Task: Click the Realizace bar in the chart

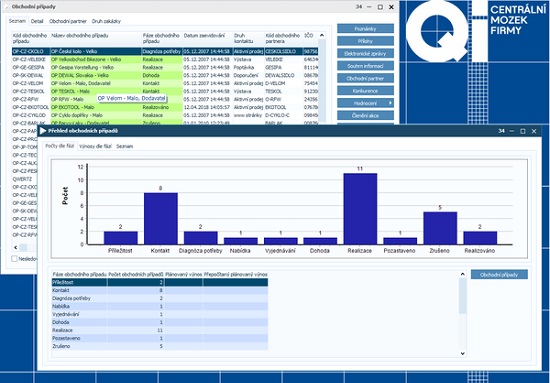Action: tap(360, 209)
